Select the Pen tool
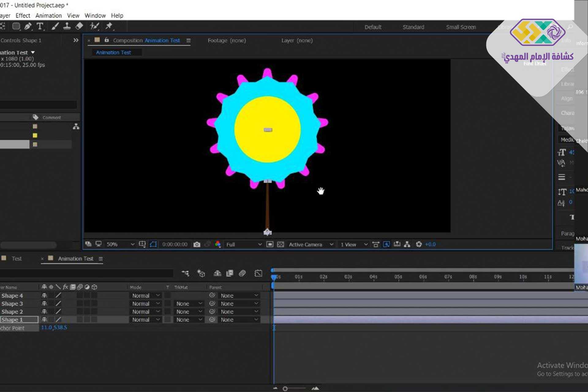Image resolution: width=588 pixels, height=392 pixels. pos(28,27)
